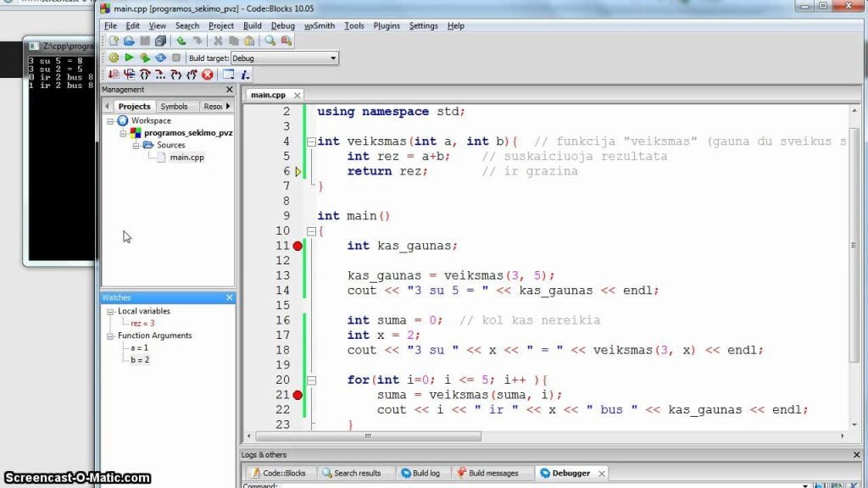The image size is (868, 488).
Task: Select the 'b = 2' function argument
Action: [140, 360]
